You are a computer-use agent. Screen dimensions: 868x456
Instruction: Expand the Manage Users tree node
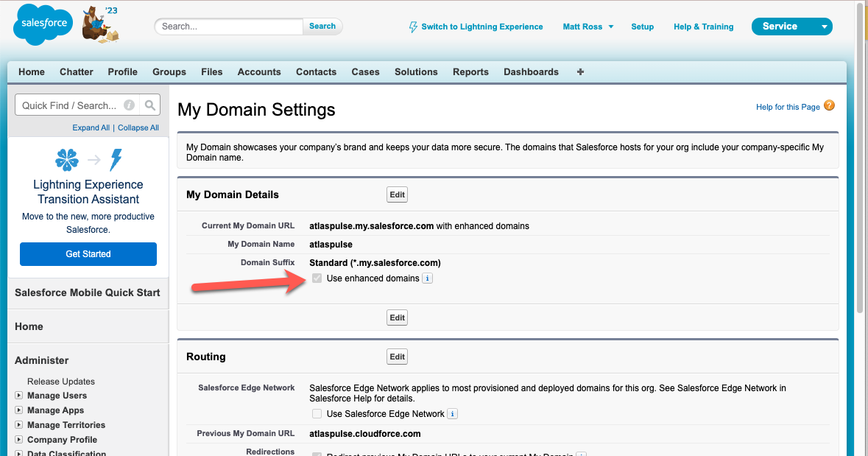tap(19, 395)
